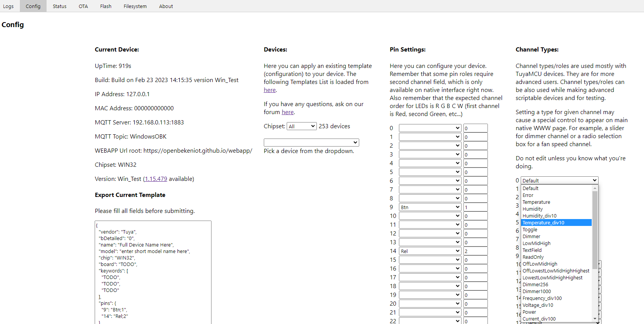The image size is (644, 324).
Task: Choose 'Toggle' channel type option
Action: (x=557, y=230)
